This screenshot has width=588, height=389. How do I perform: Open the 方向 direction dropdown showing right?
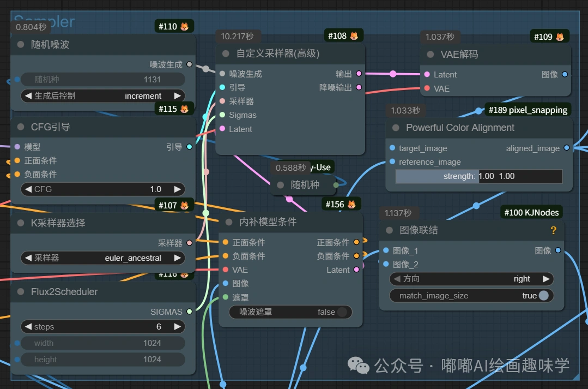coord(471,279)
